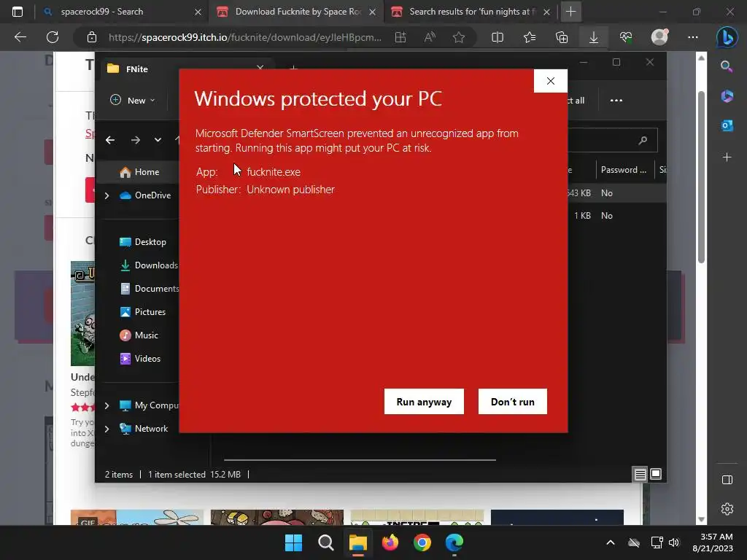This screenshot has height=560, width=747.
Task: Open the New menu in File Explorer
Action: (133, 100)
